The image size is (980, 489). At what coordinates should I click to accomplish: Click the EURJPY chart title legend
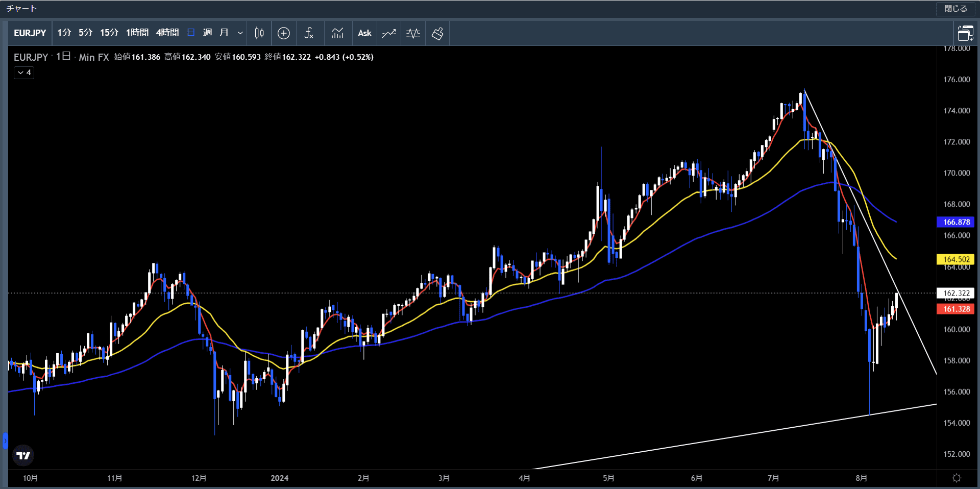(x=31, y=57)
